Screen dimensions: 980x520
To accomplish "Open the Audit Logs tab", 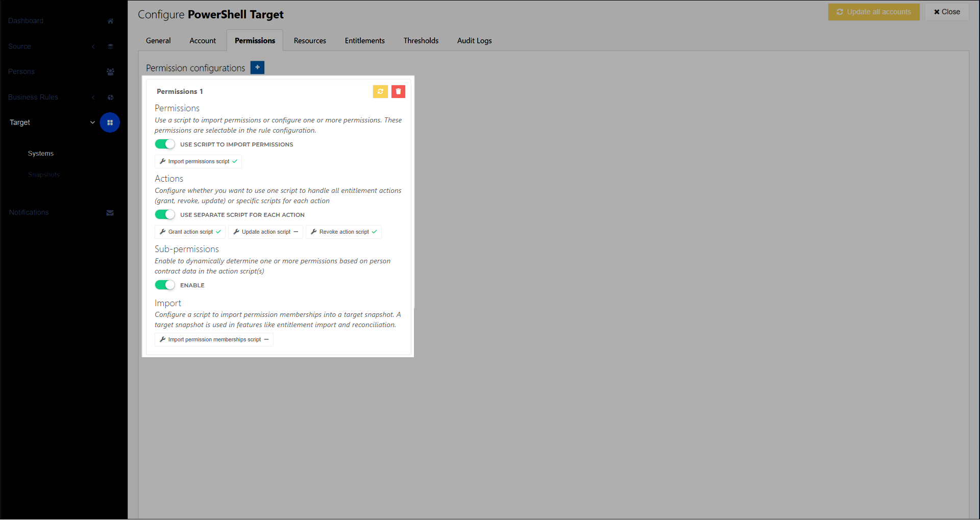I will tap(474, 40).
